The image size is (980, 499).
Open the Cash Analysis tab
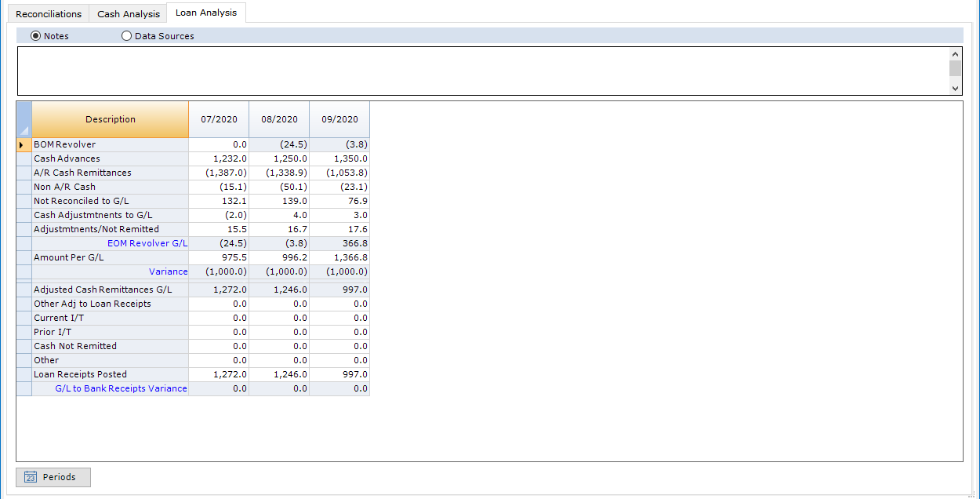129,14
